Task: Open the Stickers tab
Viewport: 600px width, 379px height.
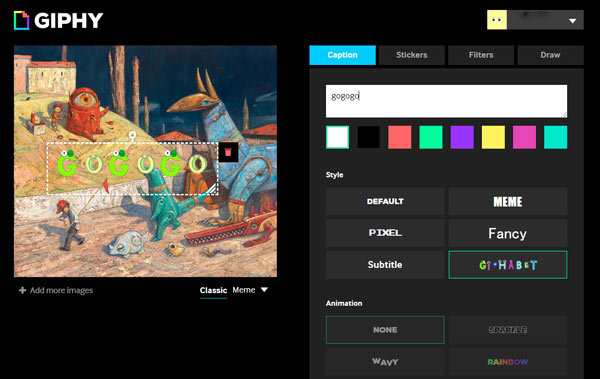Action: coord(412,55)
